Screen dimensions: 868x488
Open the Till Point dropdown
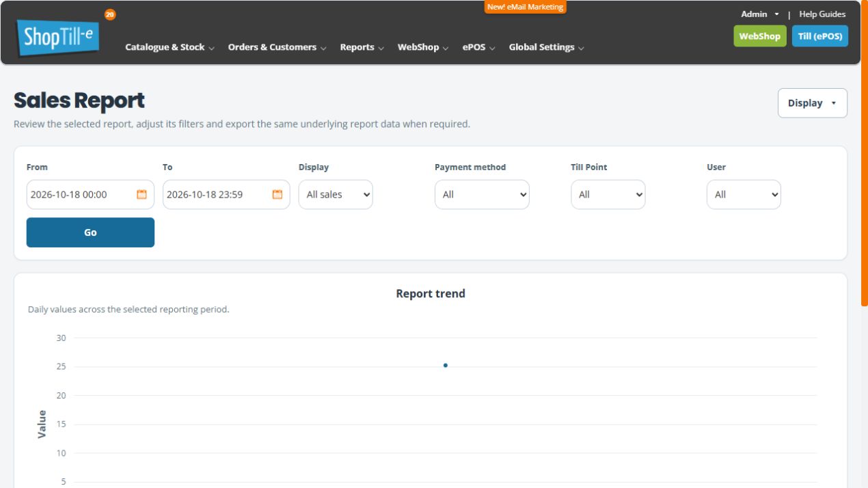608,194
